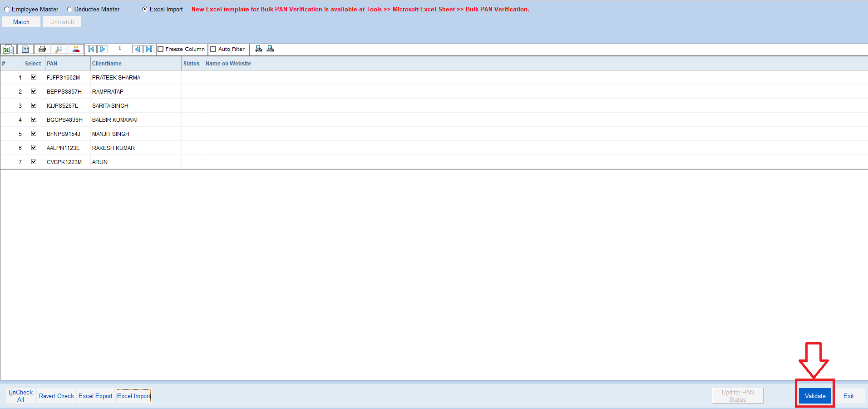Sort by the PAN column header
Image resolution: width=868 pixels, height=409 pixels.
(x=68, y=64)
